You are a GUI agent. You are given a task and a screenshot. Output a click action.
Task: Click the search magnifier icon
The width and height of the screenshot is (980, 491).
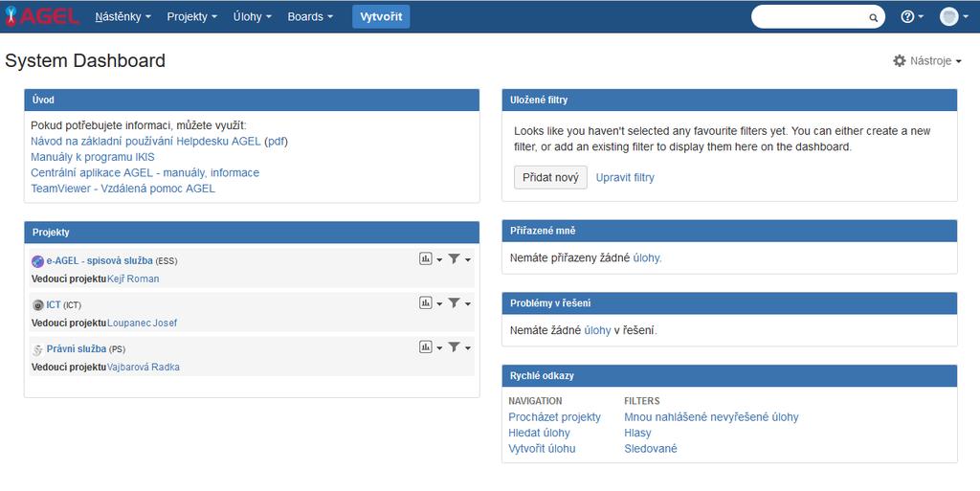pos(873,17)
